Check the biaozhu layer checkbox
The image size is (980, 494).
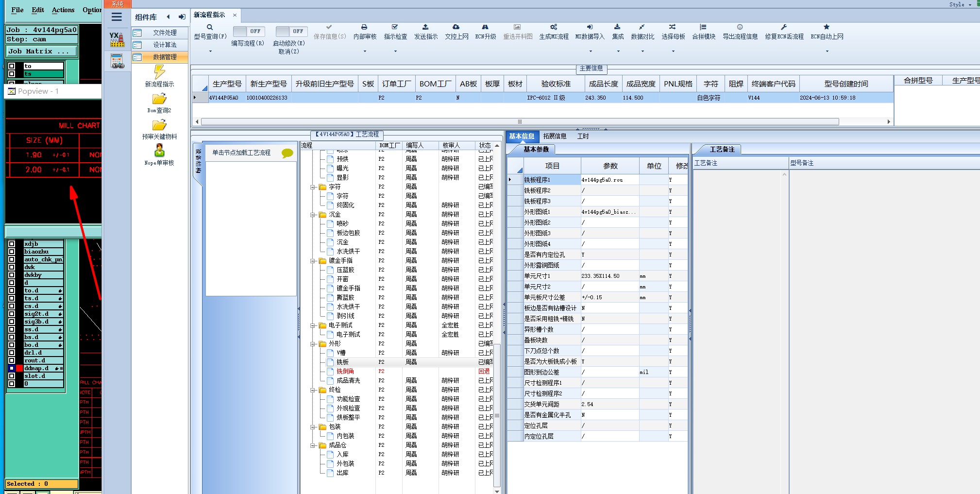(12, 252)
